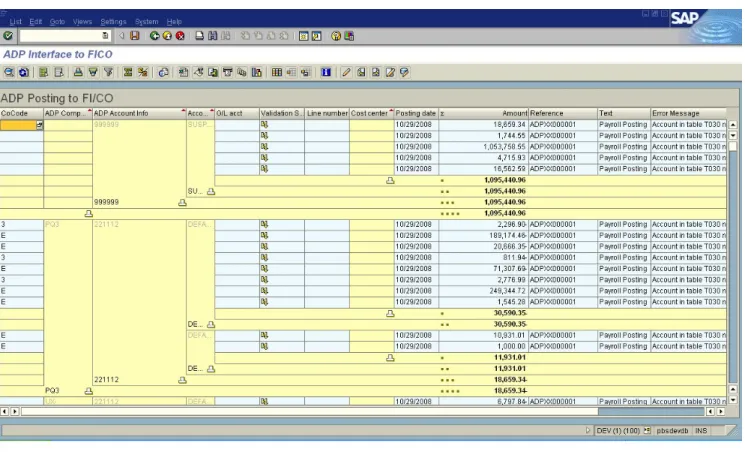745x452 pixels.
Task: Open the List menu
Action: (16, 21)
